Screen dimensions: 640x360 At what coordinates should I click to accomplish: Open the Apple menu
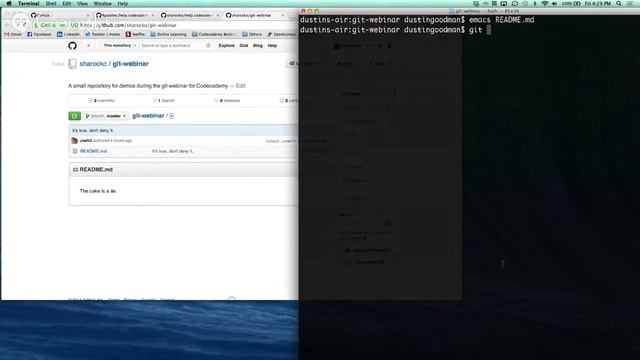[x=9, y=4]
